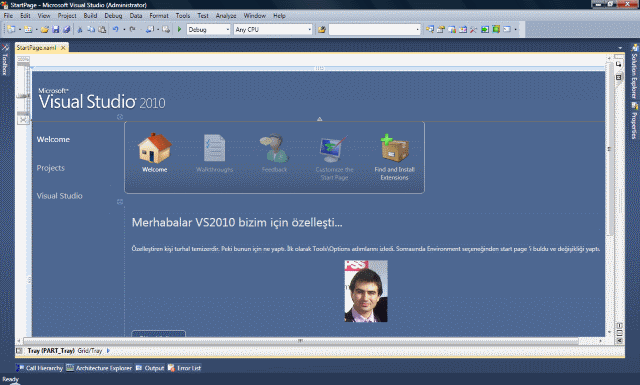Select Projects in the left navigation

tap(51, 168)
